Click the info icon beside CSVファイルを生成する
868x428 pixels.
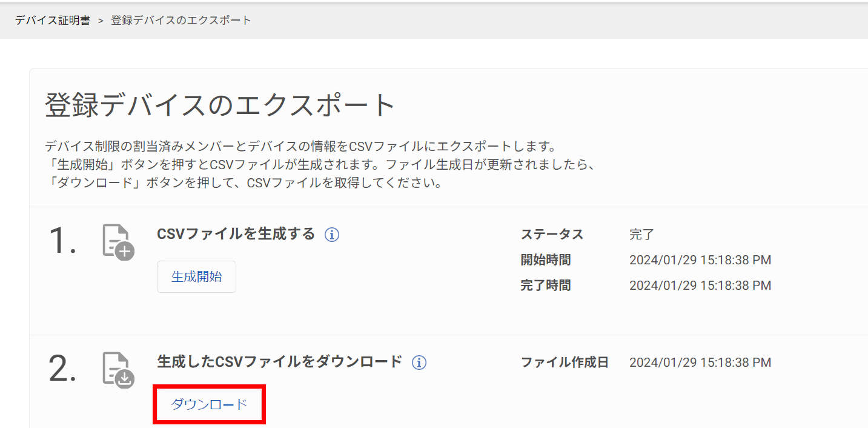point(332,235)
